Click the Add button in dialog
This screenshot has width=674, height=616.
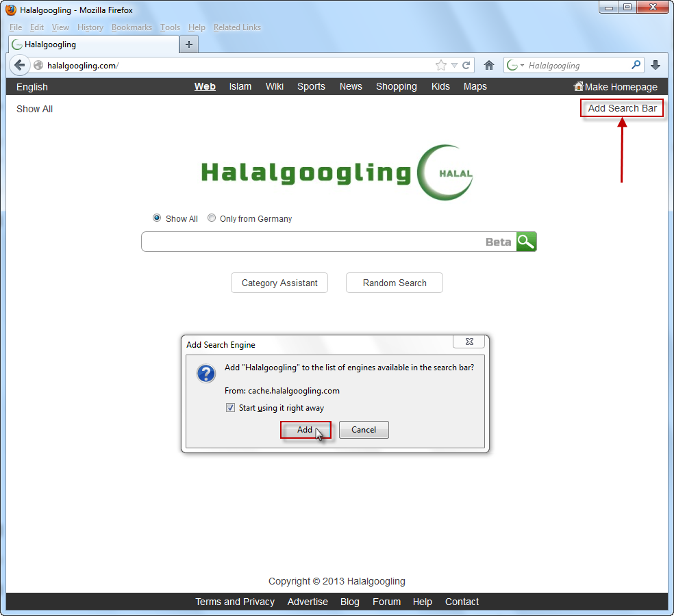point(305,430)
